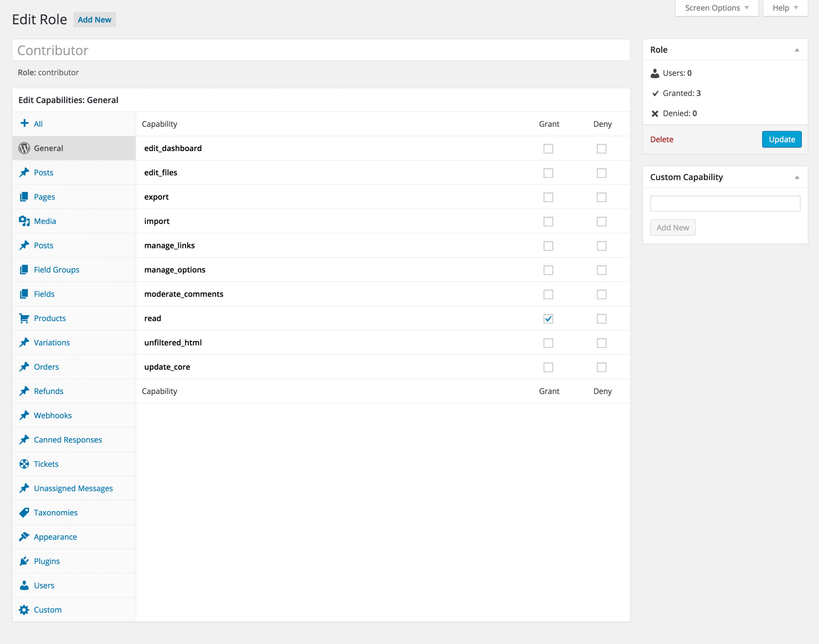Image resolution: width=819 pixels, height=644 pixels.
Task: Click the gear icon for Custom
Action: point(24,610)
